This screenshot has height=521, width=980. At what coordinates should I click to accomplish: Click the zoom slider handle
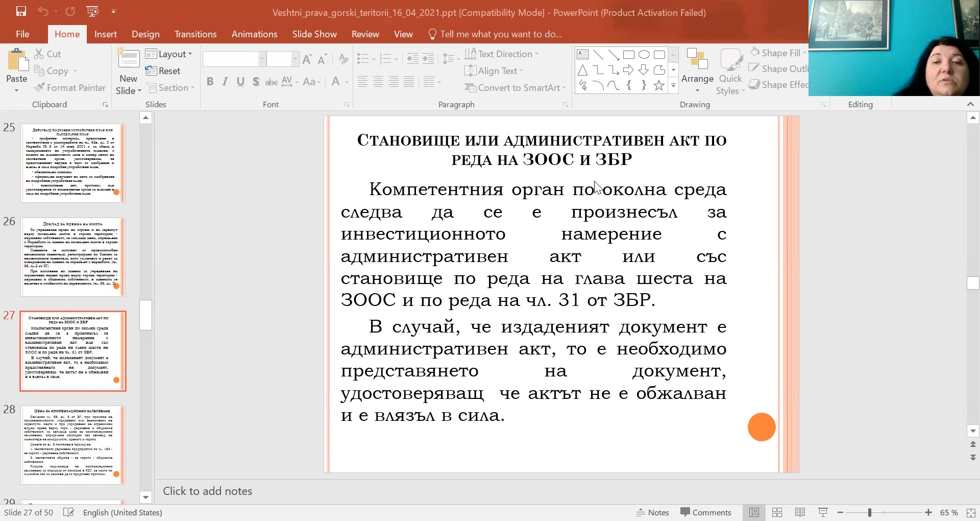tap(869, 512)
